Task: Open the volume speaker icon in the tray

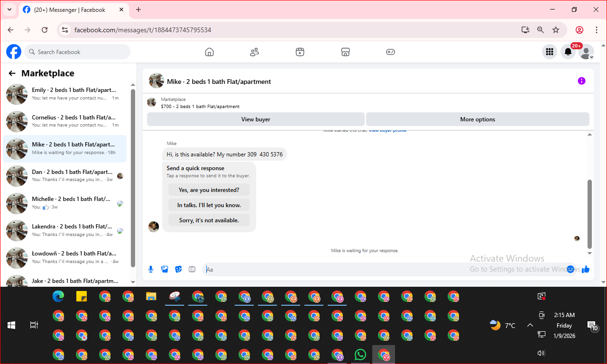Action: 541,353
